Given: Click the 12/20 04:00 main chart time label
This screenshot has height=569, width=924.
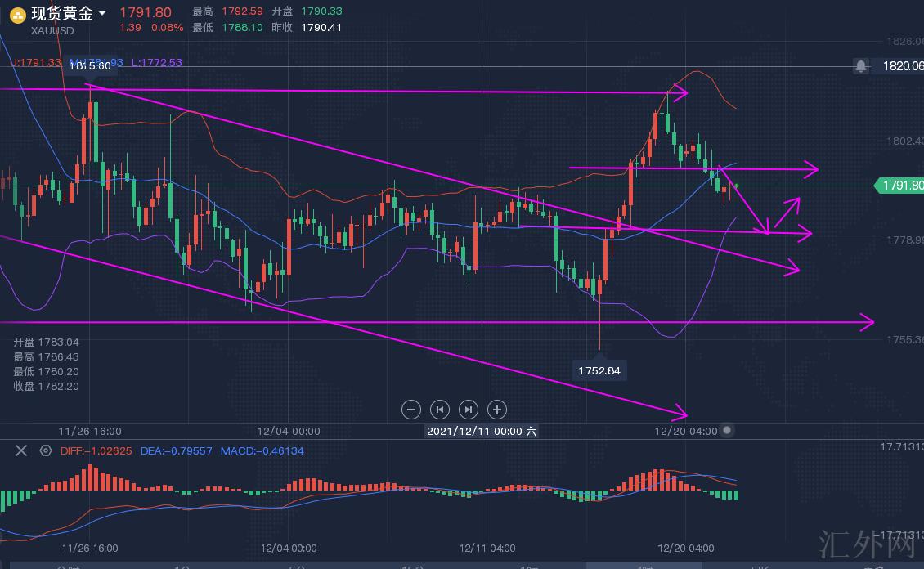Looking at the screenshot, I should coord(686,431).
